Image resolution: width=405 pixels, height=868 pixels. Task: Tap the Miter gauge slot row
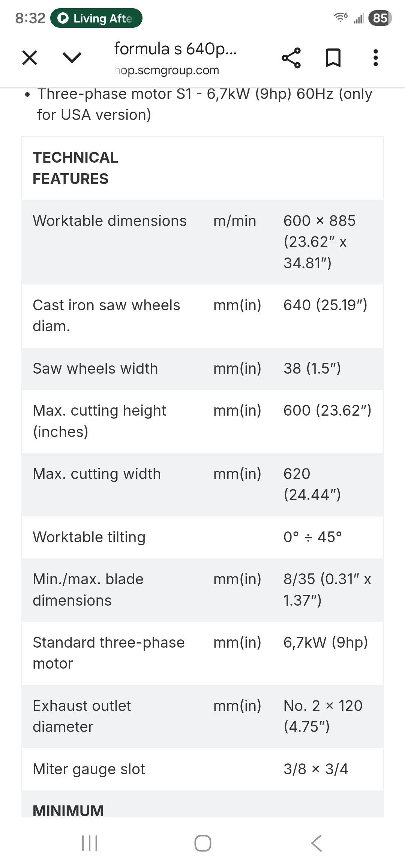[89, 769]
